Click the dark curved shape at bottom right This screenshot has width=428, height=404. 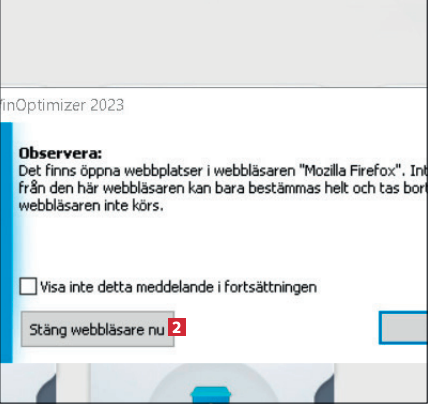tap(324, 387)
